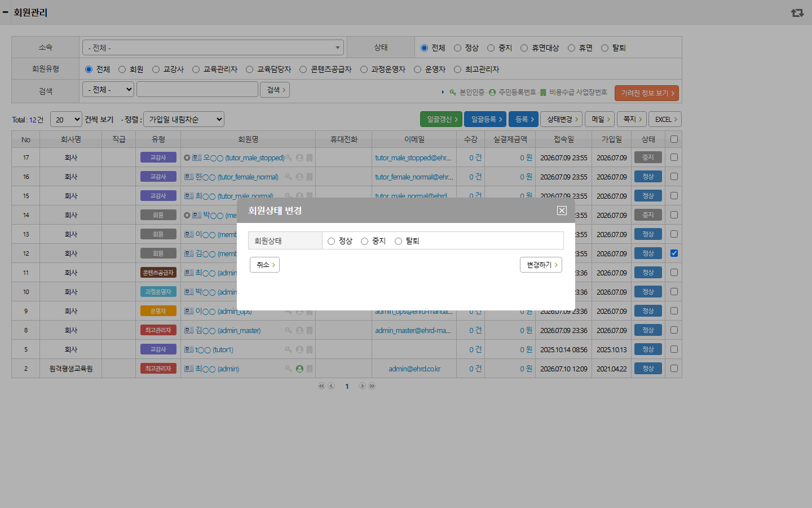This screenshot has height=508, width=812.
Task: Close the 회원상태 변경 dialog with X
Action: pos(562,211)
